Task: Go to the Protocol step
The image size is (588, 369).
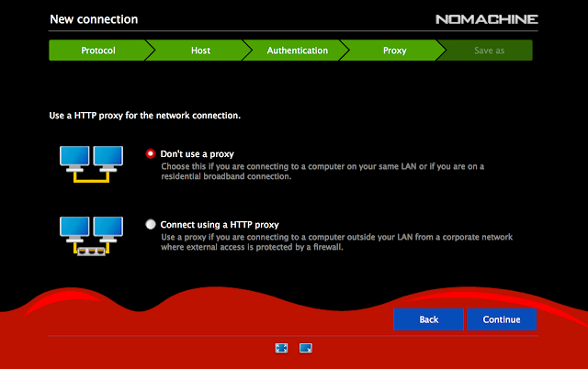Action: tap(98, 50)
